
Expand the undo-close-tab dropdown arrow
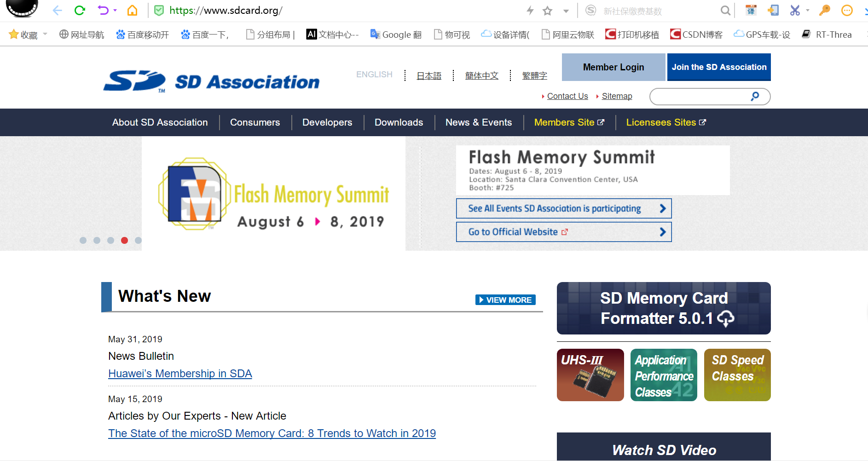115,10
